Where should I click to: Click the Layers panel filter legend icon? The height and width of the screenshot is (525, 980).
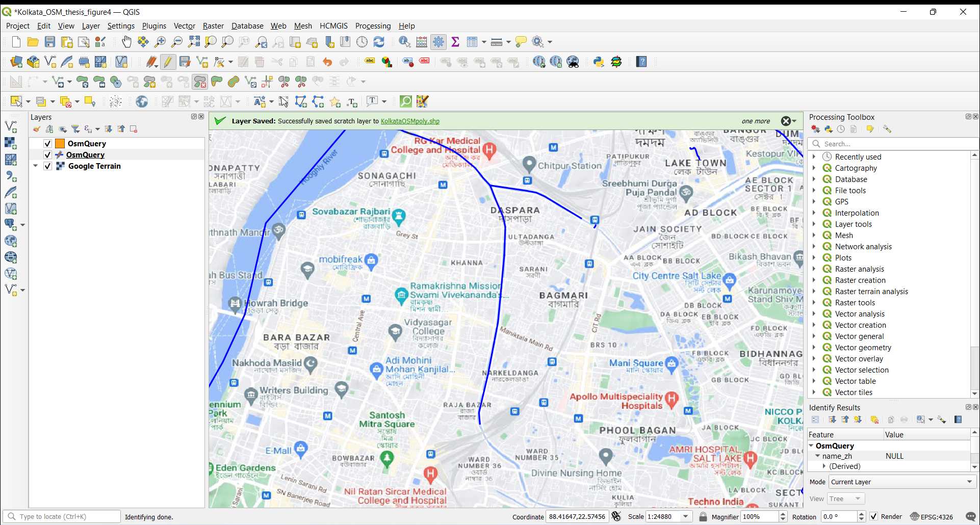pos(75,129)
